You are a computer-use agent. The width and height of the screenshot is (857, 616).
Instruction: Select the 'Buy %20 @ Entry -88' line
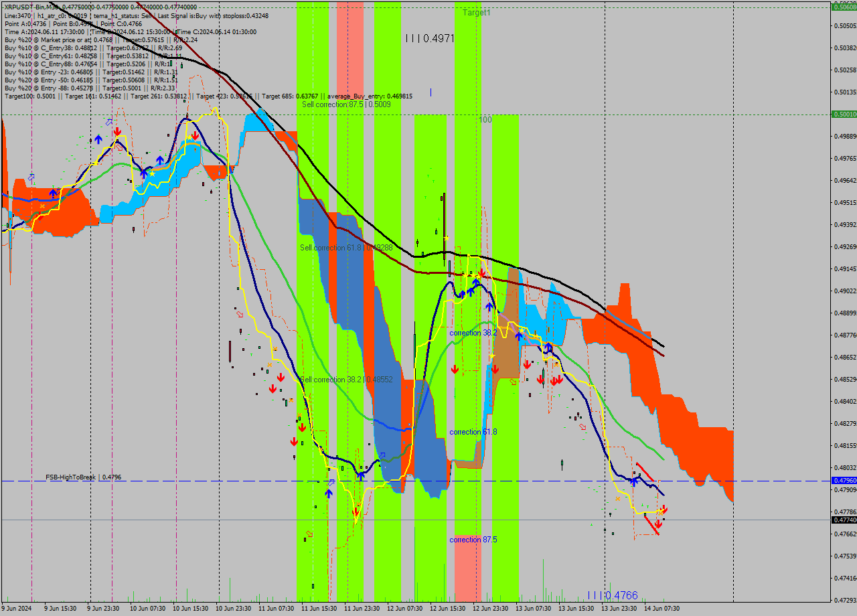pyautogui.click(x=90, y=88)
